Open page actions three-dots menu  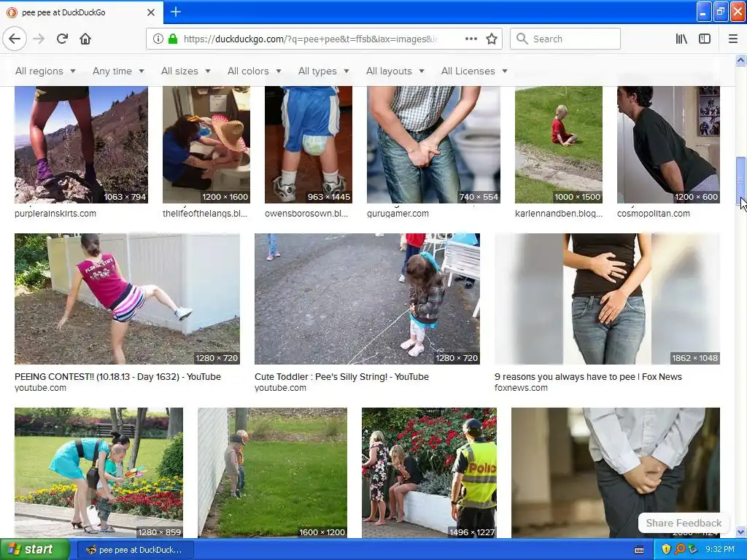tap(471, 39)
